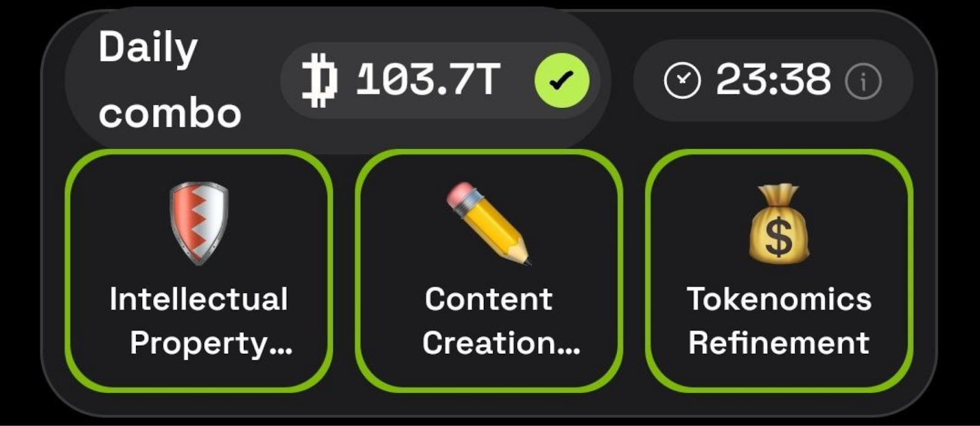Click the coin symbol before 103.7T

(x=320, y=80)
